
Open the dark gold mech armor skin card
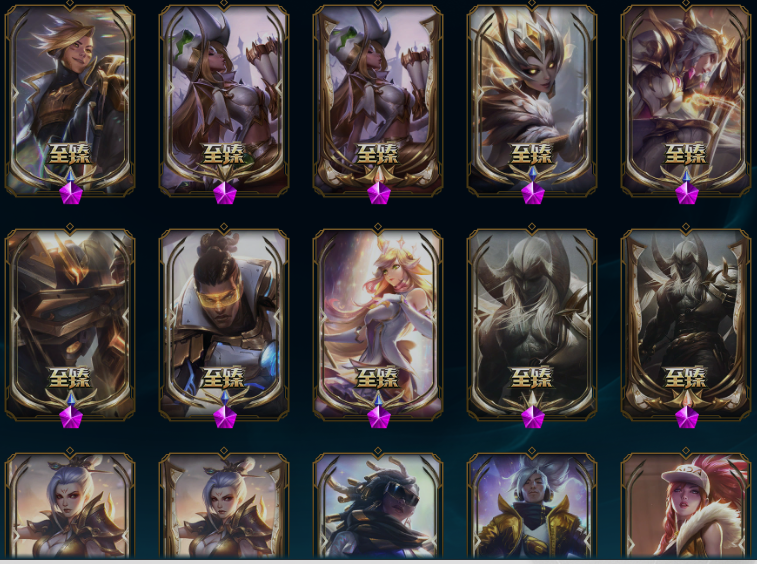70,323
